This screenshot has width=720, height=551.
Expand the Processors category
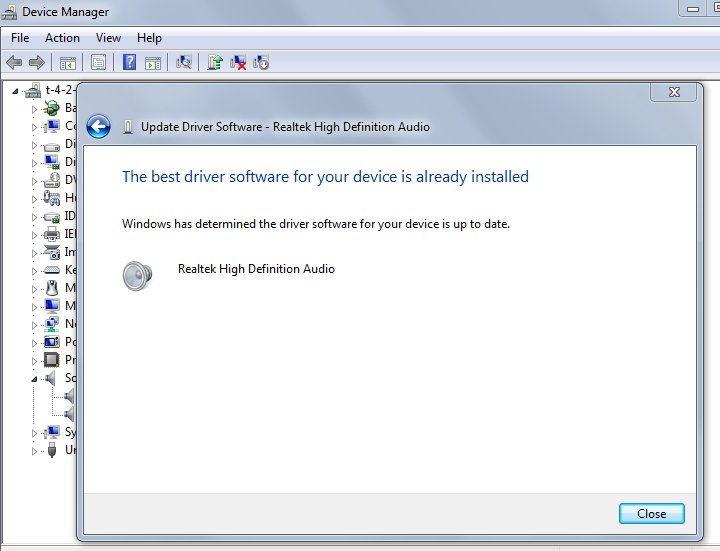pos(34,361)
